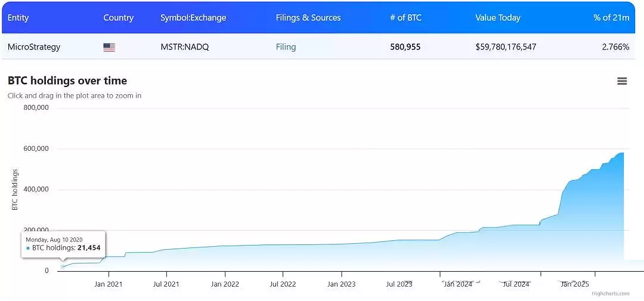644x301 pixels.
Task: Open the MicroStrategy Filing link
Action: pos(286,47)
